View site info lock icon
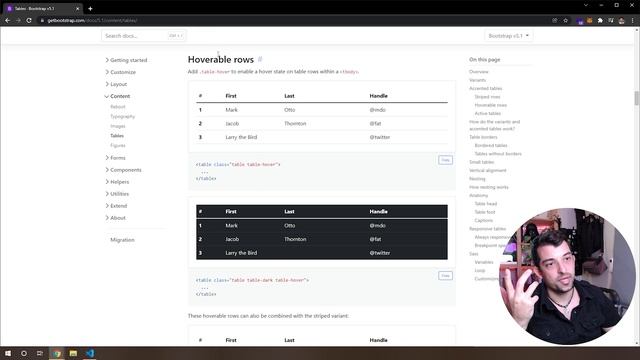The image size is (640, 360). point(42,20)
